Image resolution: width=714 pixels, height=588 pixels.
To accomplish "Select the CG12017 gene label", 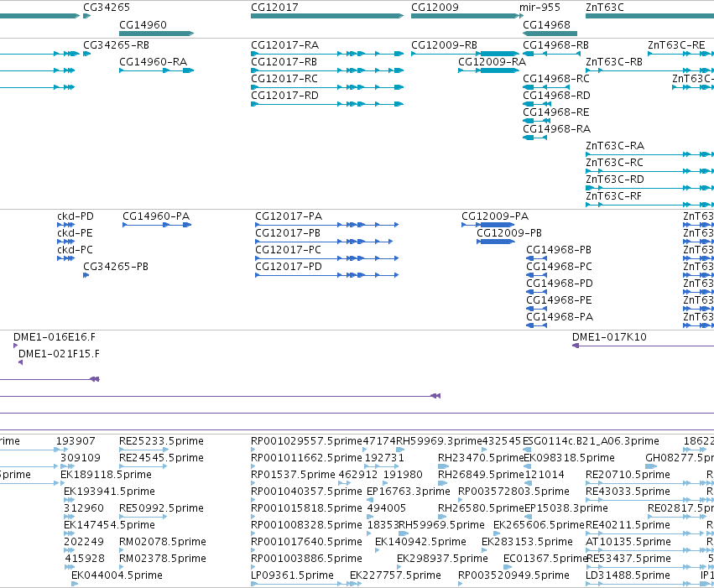I will point(274,8).
